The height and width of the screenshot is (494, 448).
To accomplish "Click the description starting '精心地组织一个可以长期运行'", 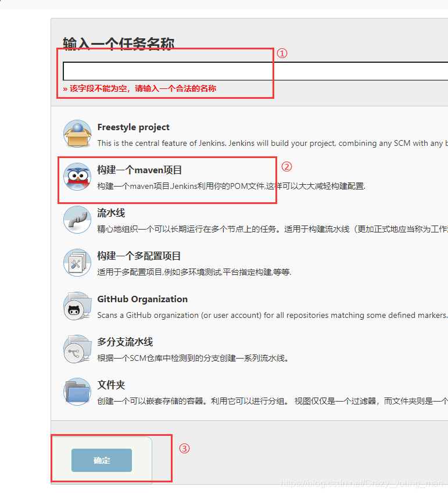I will pyautogui.click(x=273, y=229).
